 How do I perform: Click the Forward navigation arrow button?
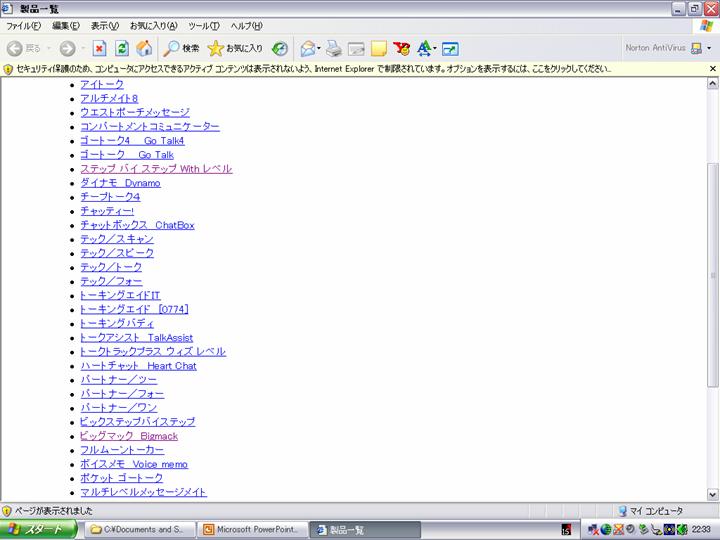[x=68, y=48]
